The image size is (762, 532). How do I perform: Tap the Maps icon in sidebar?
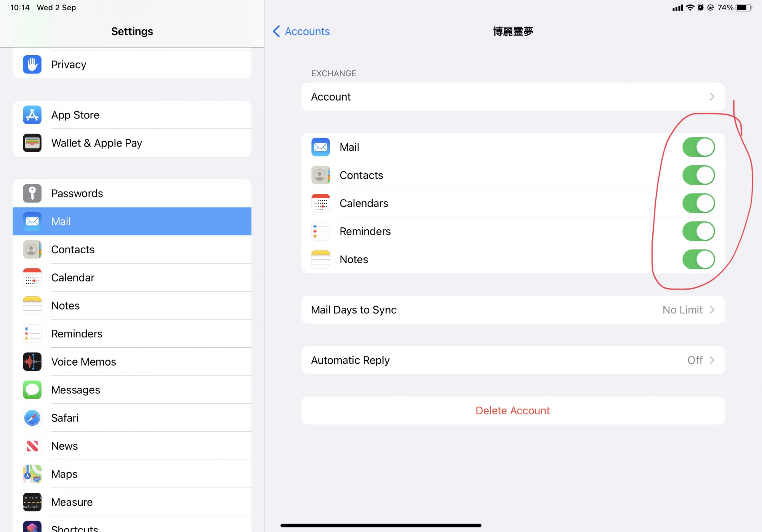(32, 474)
